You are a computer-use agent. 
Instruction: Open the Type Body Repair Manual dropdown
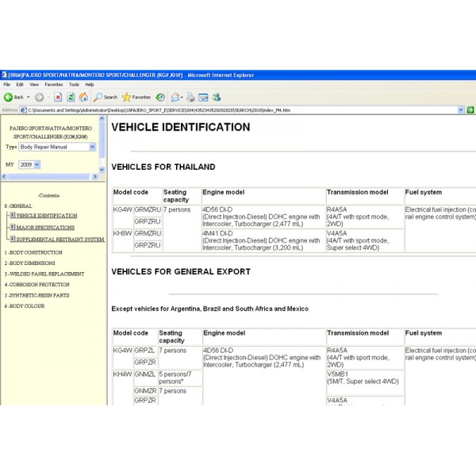click(x=57, y=147)
